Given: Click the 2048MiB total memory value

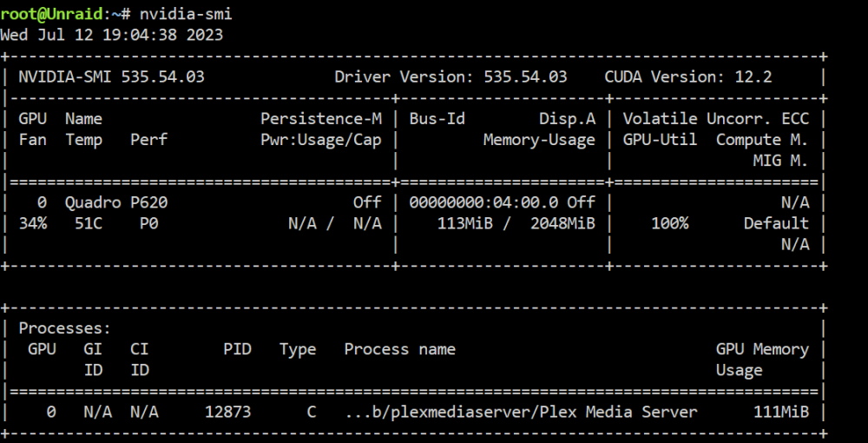Looking at the screenshot, I should coord(562,224).
